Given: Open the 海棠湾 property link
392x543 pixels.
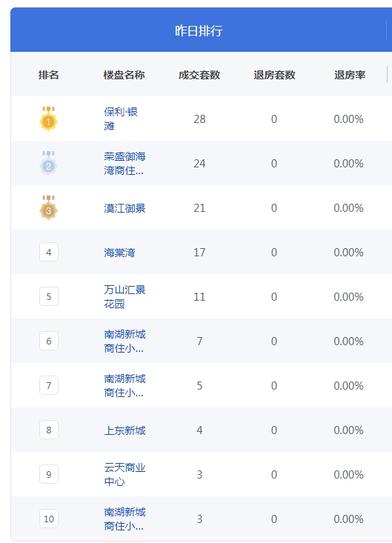Looking at the screenshot, I should point(119,253).
